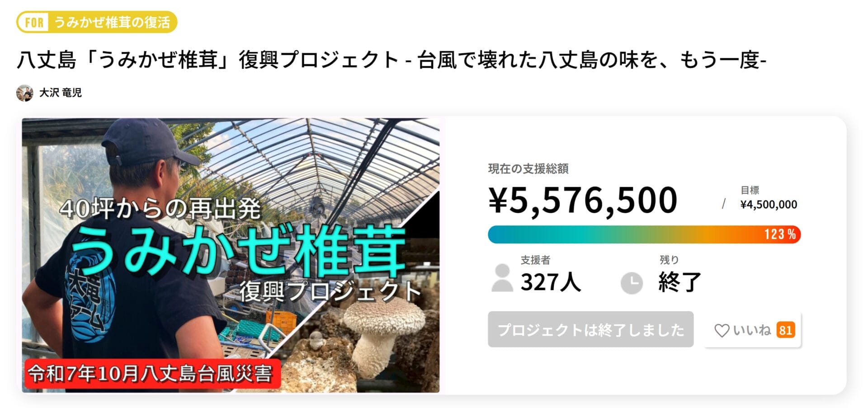Click the supporter person silhouette icon
Image resolution: width=868 pixels, height=408 pixels.
click(x=501, y=278)
